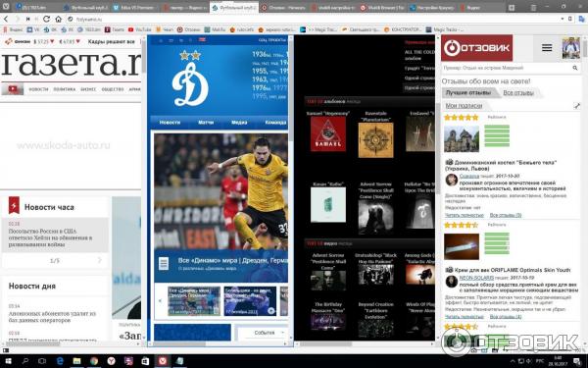The height and width of the screenshot is (368, 588).
Task: Go to next item in Новости часа pager
Action: (x=99, y=260)
